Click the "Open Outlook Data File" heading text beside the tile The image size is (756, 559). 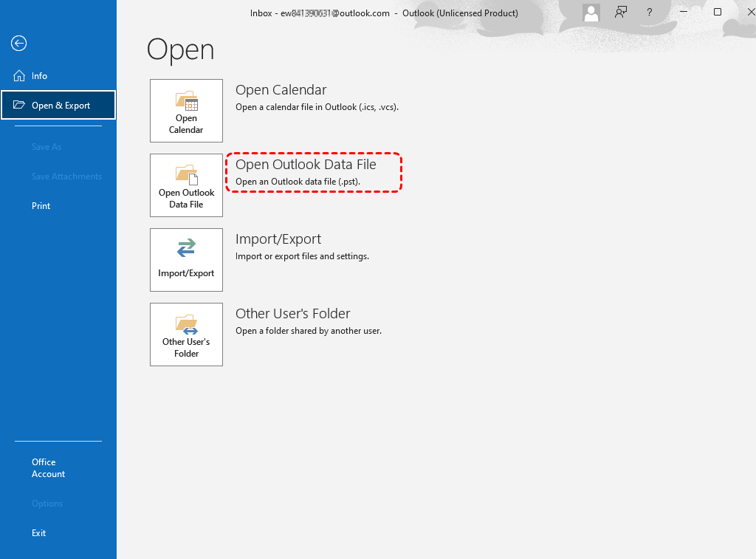click(x=306, y=165)
